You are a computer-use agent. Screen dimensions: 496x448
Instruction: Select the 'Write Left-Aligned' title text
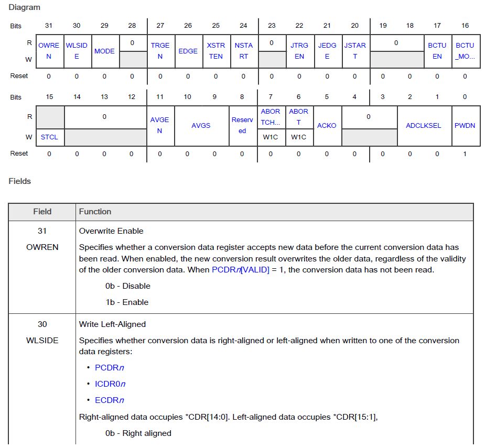(112, 324)
